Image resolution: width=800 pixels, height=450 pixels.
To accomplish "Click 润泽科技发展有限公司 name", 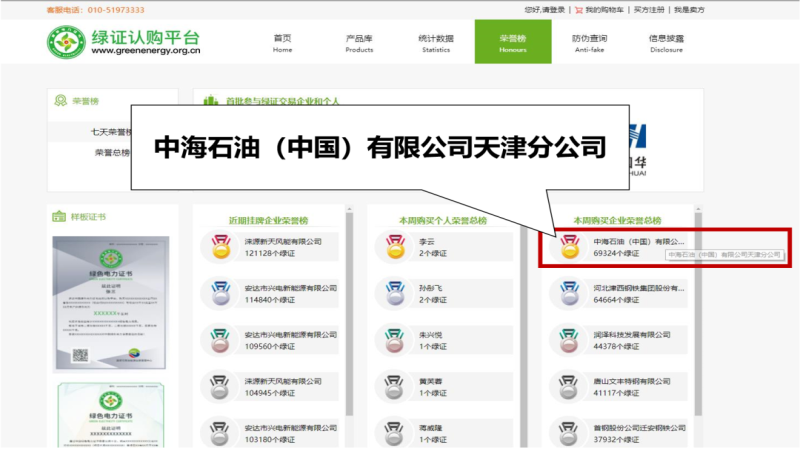I will 632,335.
